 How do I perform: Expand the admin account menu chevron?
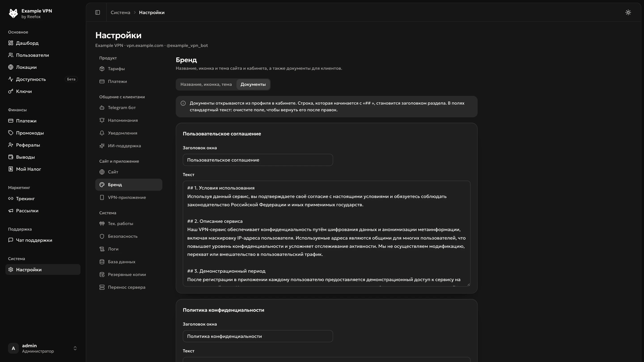[x=75, y=348]
